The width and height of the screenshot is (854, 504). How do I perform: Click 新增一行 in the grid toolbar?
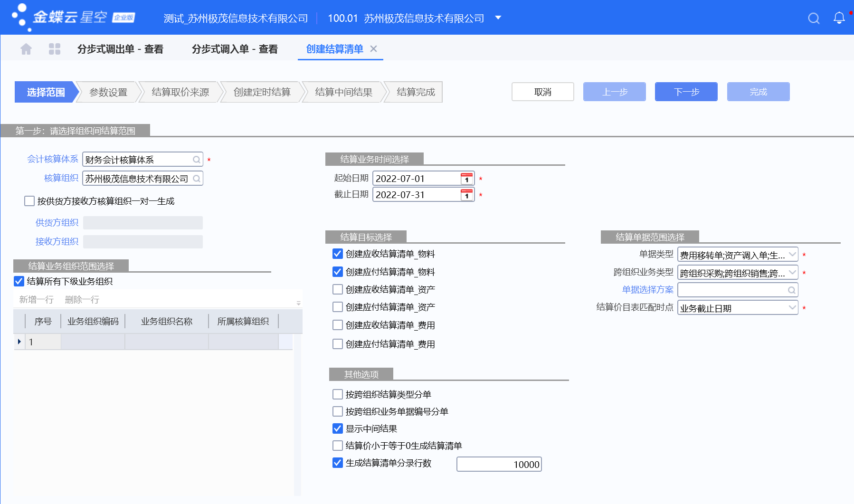(37, 300)
